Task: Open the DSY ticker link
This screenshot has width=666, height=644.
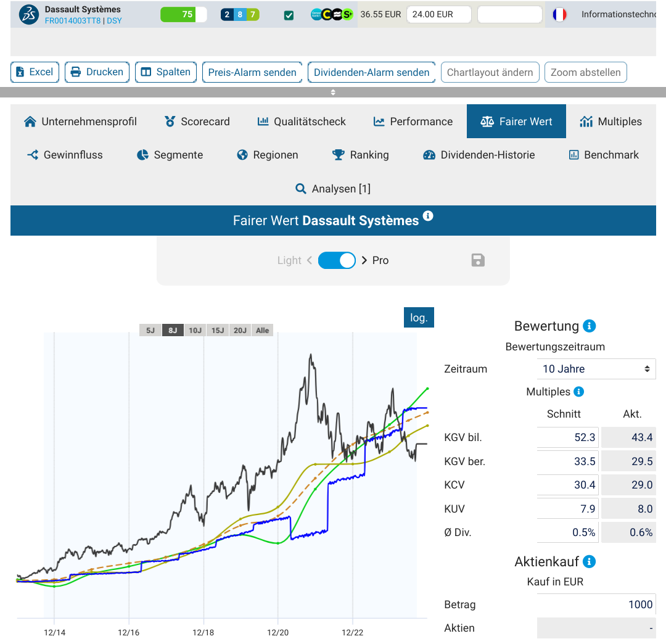Action: (x=114, y=21)
